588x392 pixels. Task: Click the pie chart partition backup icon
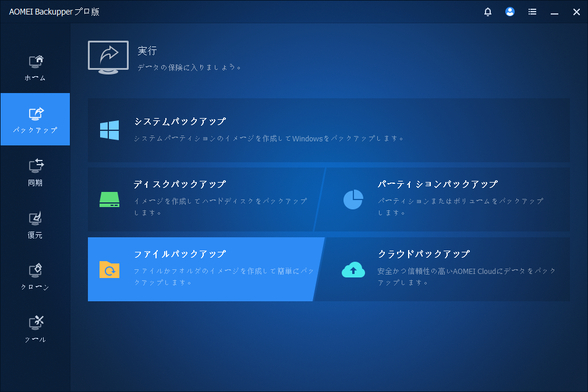tap(353, 199)
